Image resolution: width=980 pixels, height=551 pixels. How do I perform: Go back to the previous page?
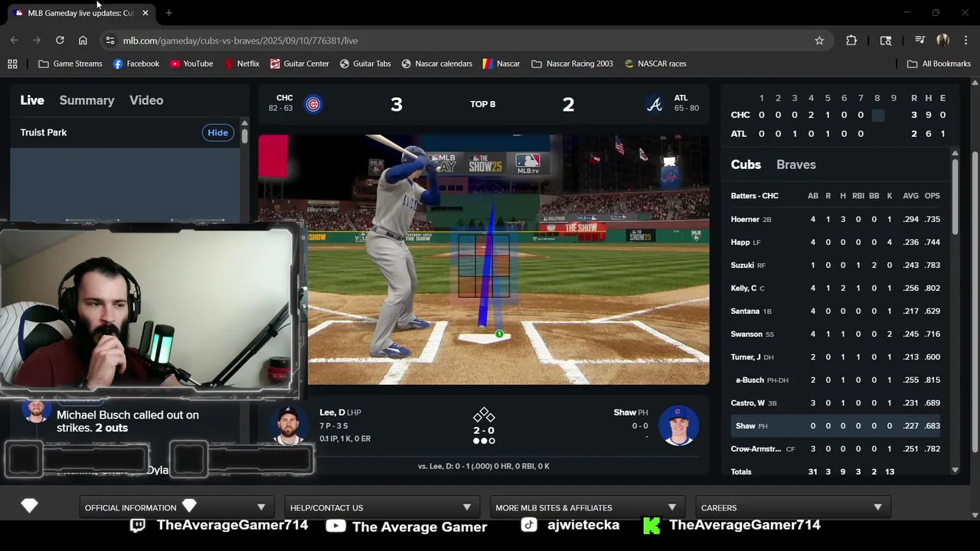pyautogui.click(x=15, y=41)
